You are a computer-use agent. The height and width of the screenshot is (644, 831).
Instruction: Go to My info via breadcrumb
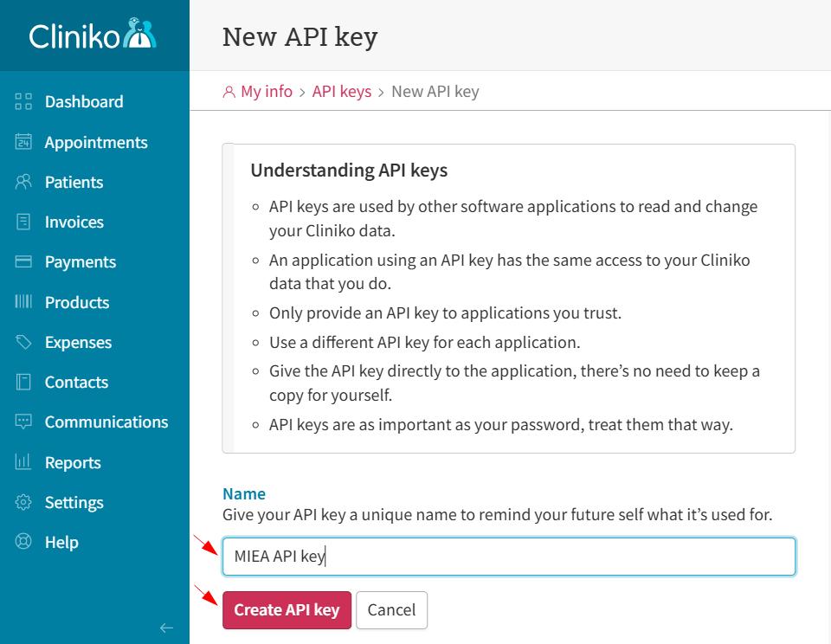(x=265, y=91)
